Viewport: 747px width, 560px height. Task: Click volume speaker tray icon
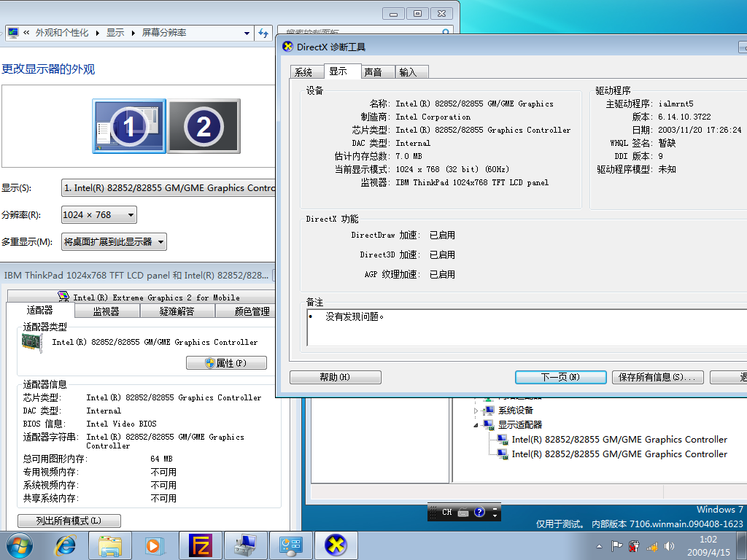click(x=670, y=546)
